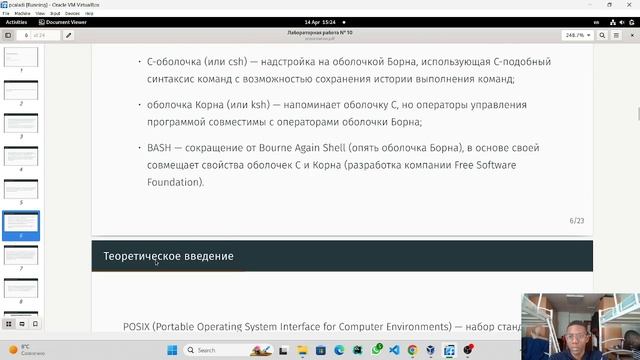Image resolution: width=640 pixels, height=360 pixels.
Task: Select page 4 thumbnail
Action: (x=21, y=156)
